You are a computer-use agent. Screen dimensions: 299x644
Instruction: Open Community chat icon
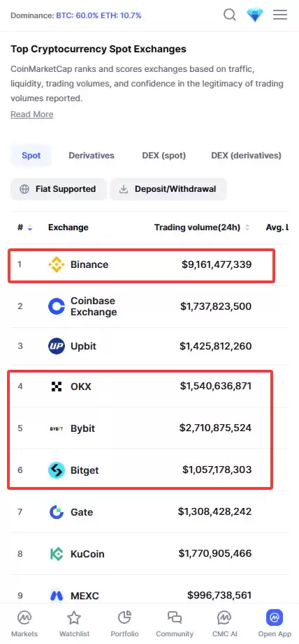175,617
